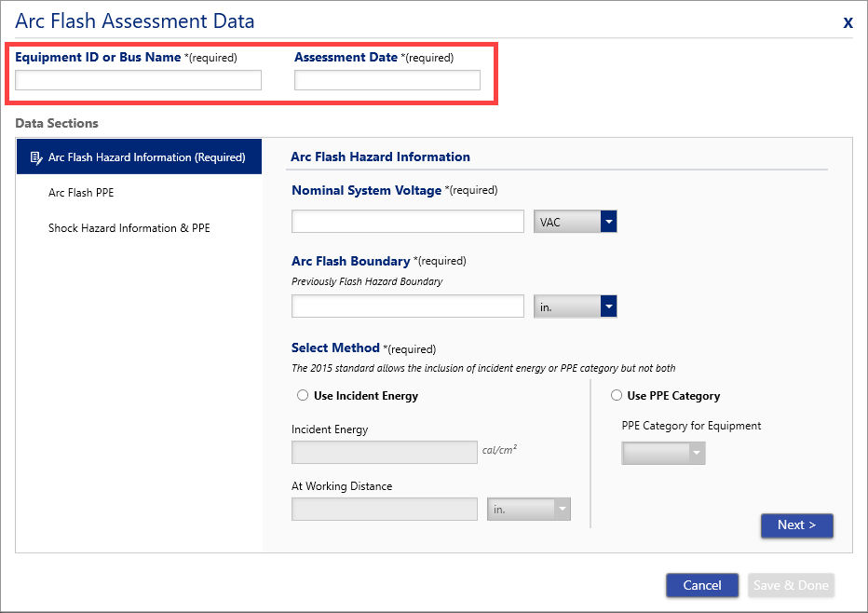Select Arc Flash Hazard Information (Required) section

(139, 157)
